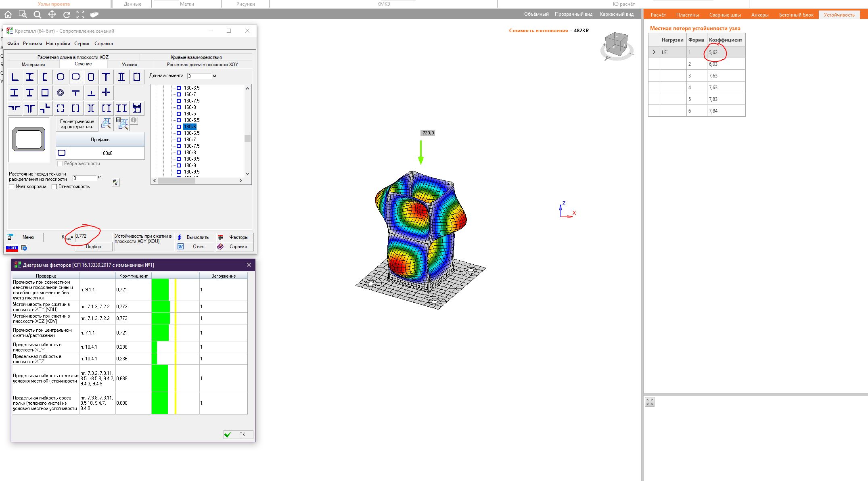Click the home icon in top toolbar
The image size is (868, 481).
click(8, 15)
